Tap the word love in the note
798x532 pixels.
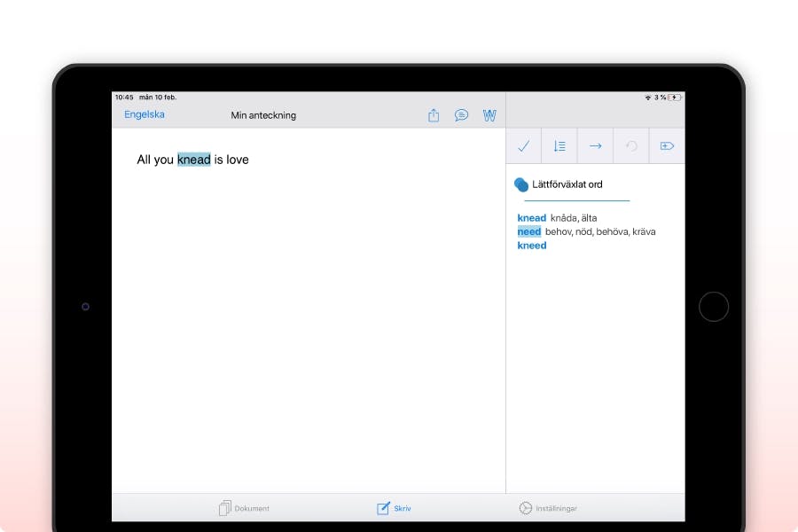tap(237, 160)
